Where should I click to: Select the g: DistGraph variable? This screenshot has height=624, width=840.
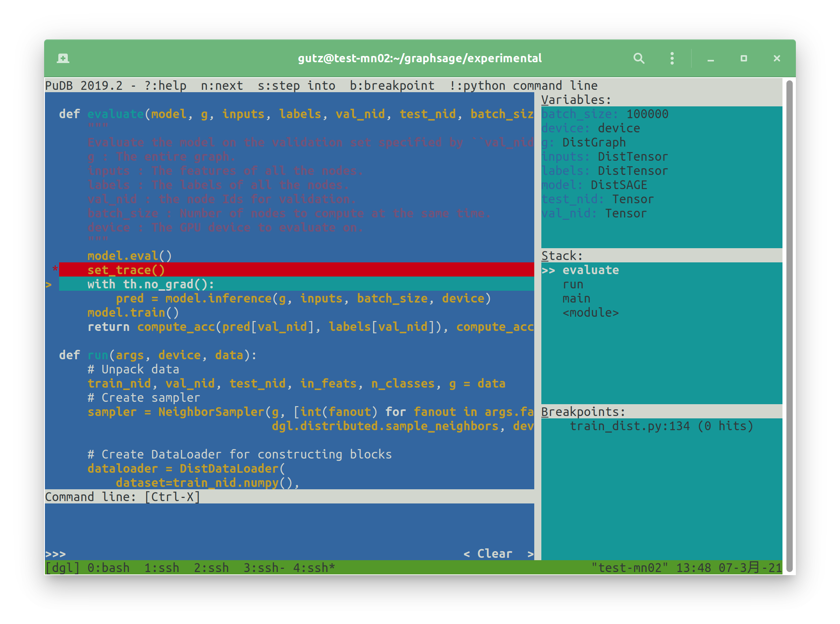[662, 142]
